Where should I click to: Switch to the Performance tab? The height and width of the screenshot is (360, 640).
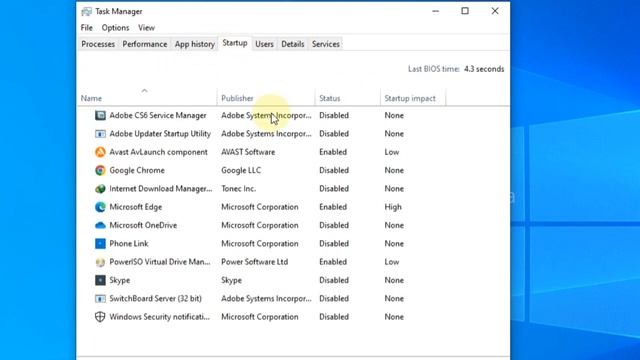[x=145, y=44]
